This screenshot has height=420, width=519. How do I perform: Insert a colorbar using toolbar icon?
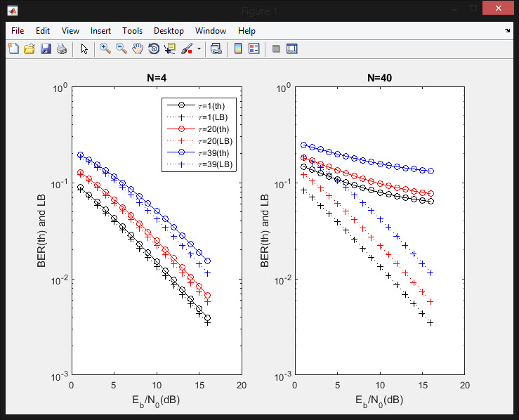click(238, 48)
